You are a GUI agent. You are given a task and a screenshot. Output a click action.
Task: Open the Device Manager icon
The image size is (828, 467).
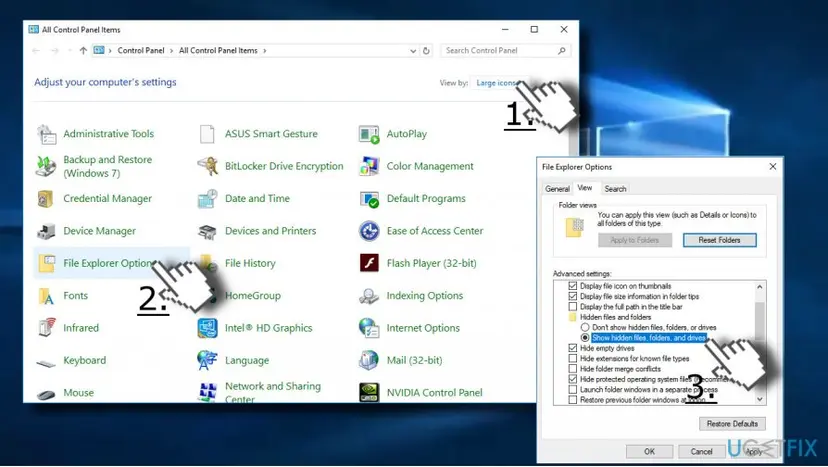(x=46, y=231)
